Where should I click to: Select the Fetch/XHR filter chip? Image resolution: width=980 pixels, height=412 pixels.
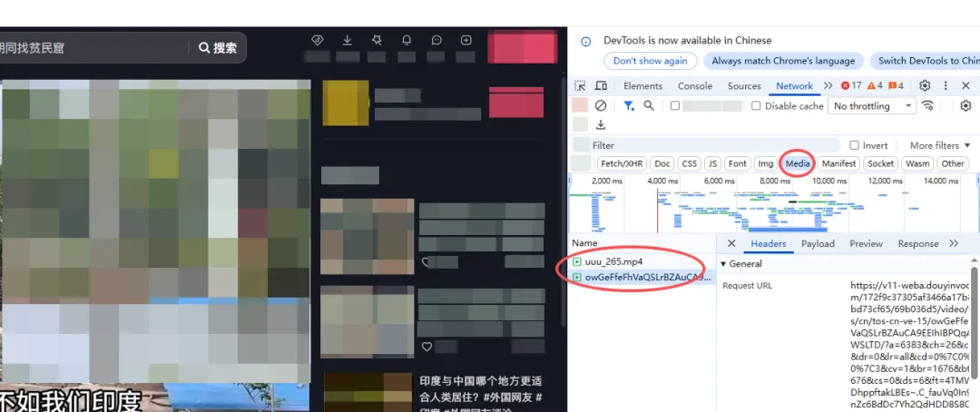tap(622, 163)
